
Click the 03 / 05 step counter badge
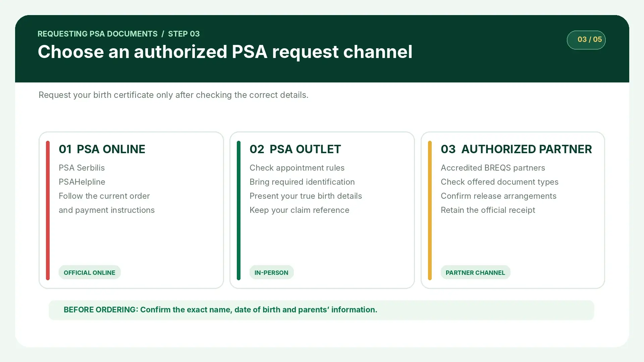click(x=586, y=40)
